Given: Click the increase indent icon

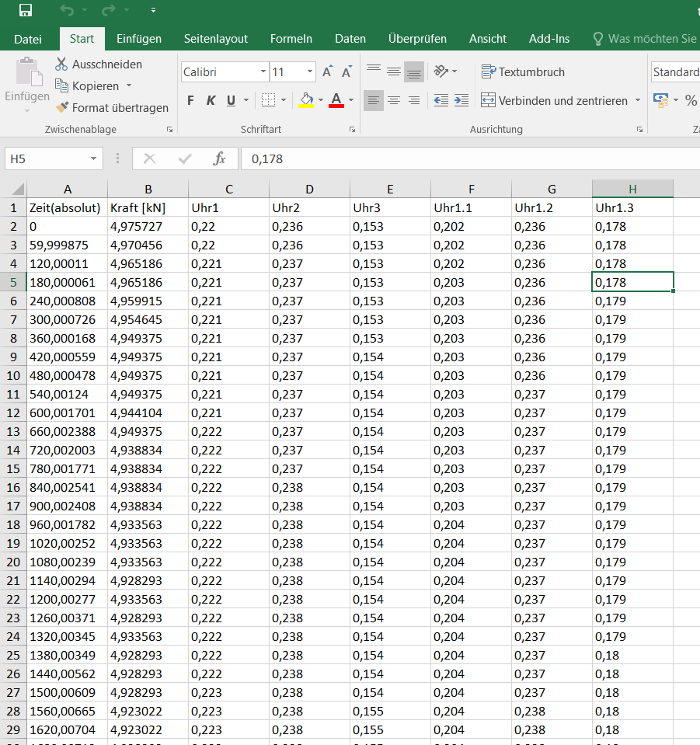Looking at the screenshot, I should (461, 100).
